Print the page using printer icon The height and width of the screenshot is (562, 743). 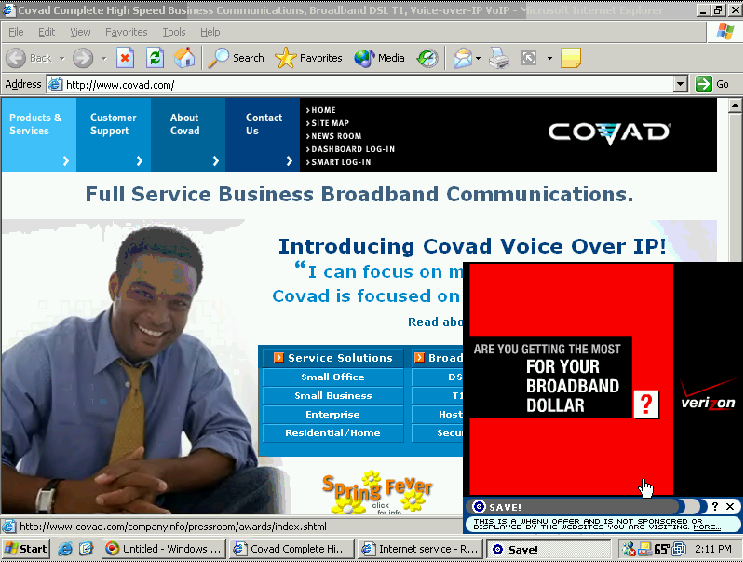coord(499,58)
